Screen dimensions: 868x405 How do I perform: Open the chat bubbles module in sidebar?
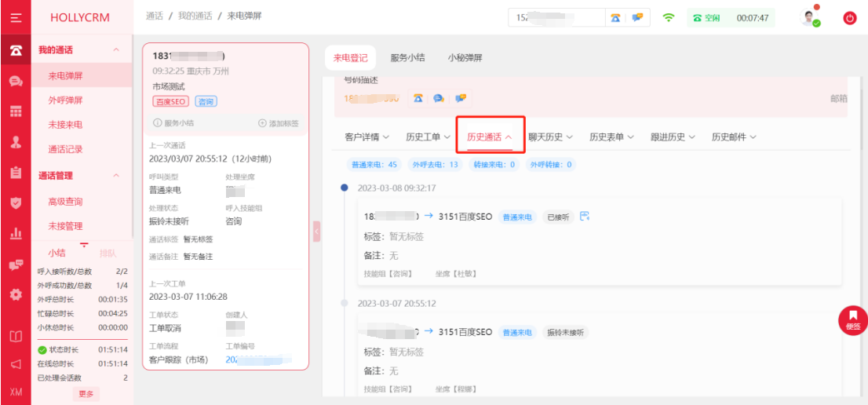[x=16, y=82]
